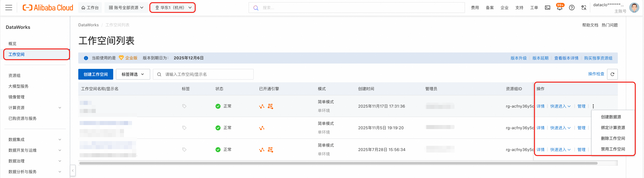Open the language switch icon
The width and height of the screenshot is (644, 178).
point(584,8)
